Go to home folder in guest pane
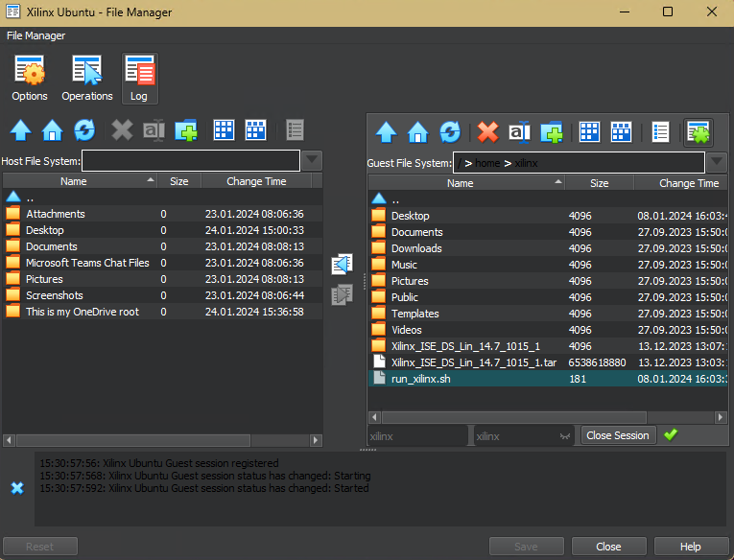 point(418,132)
